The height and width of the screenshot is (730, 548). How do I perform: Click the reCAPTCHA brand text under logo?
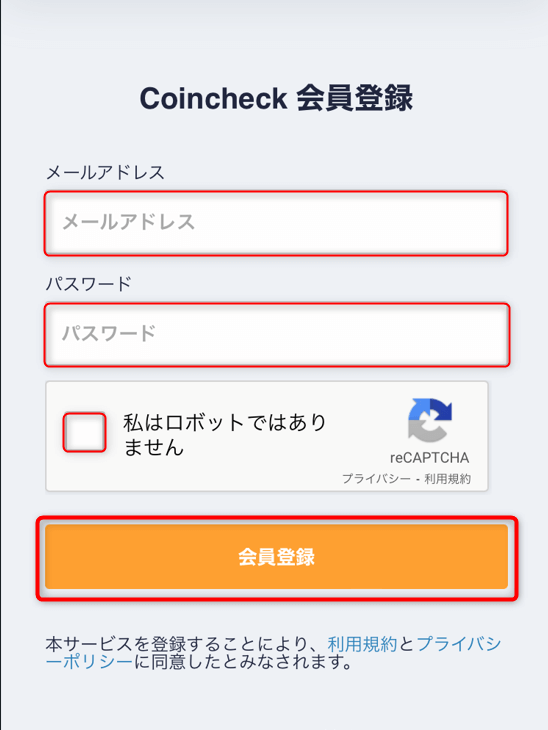click(429, 458)
